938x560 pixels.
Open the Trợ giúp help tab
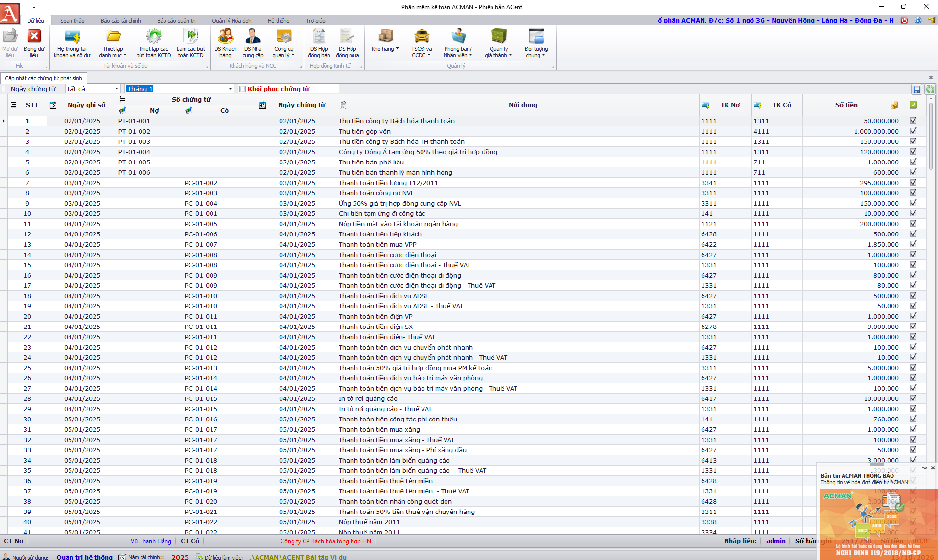point(316,21)
